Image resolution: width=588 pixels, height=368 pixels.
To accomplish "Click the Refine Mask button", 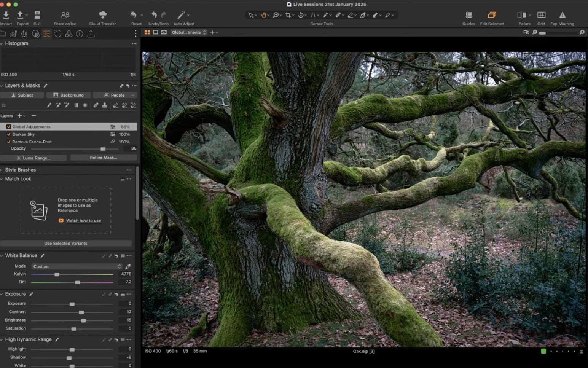I will point(103,158).
